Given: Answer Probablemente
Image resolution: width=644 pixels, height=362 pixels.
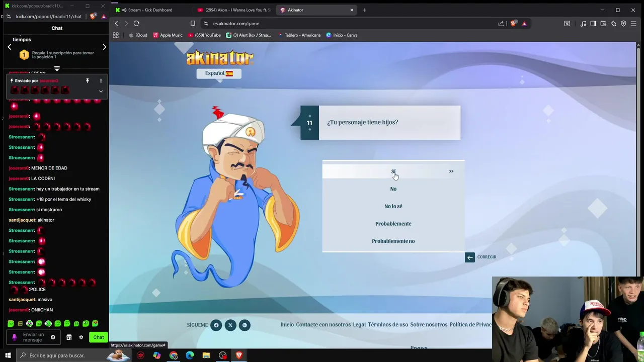Looking at the screenshot, I should pyautogui.click(x=393, y=224).
